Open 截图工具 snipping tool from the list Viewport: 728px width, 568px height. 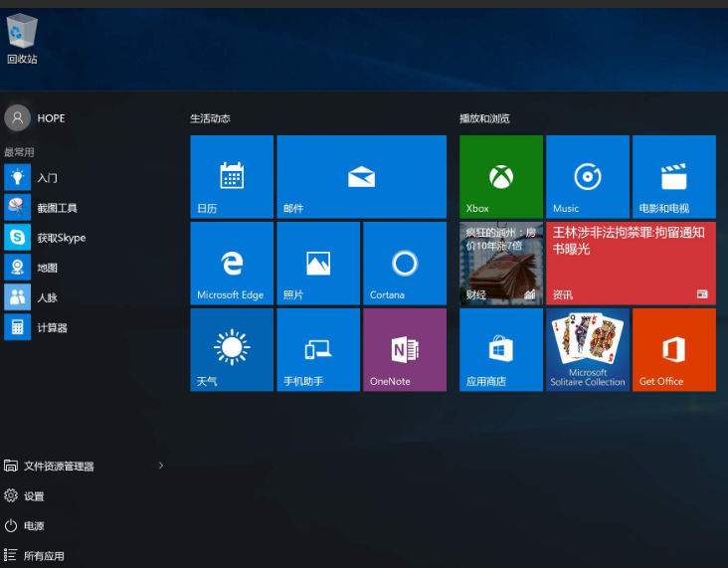(57, 208)
